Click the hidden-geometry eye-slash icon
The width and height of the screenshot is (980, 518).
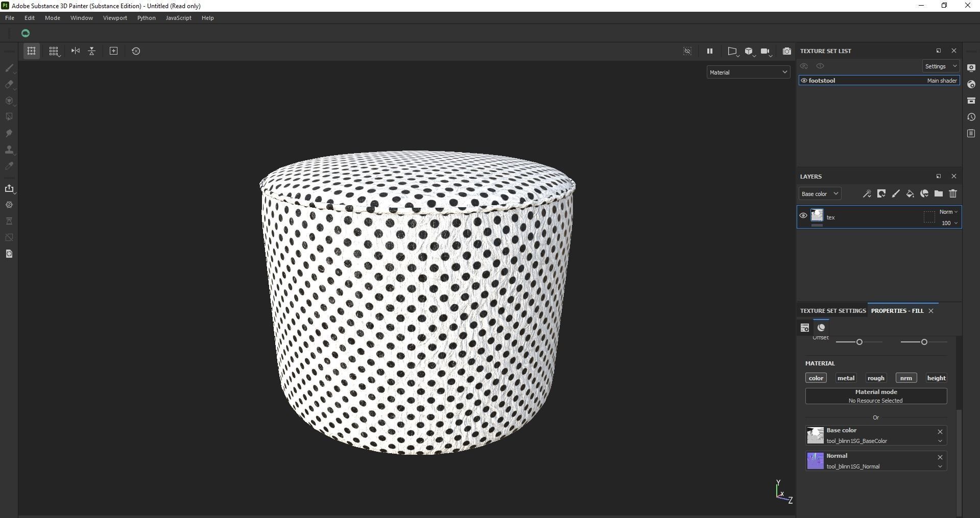(x=687, y=51)
